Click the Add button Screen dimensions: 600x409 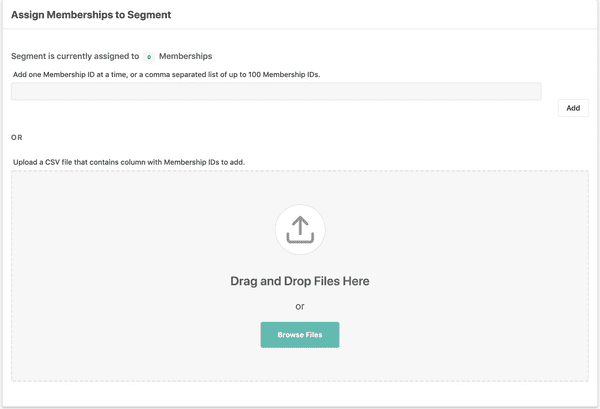(x=572, y=108)
